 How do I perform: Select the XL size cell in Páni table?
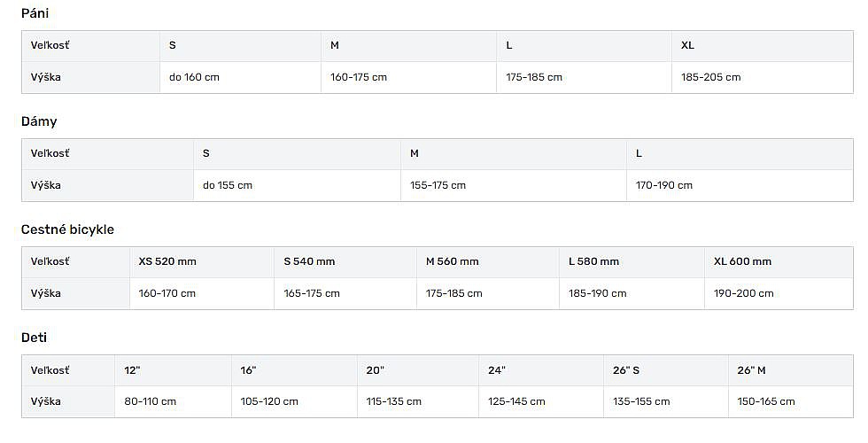coord(763,46)
